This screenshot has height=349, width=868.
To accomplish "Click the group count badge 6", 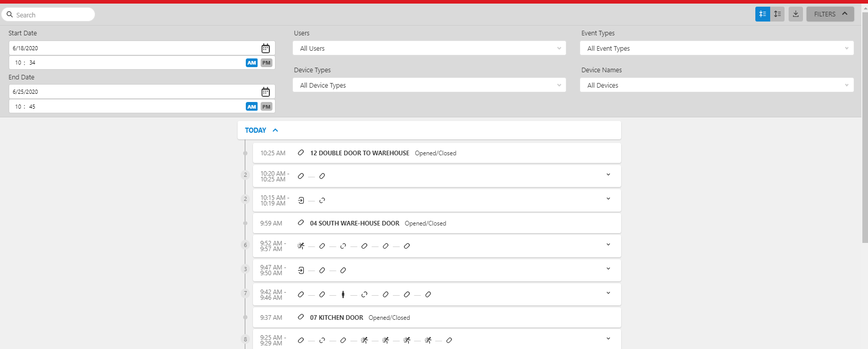I will [245, 245].
